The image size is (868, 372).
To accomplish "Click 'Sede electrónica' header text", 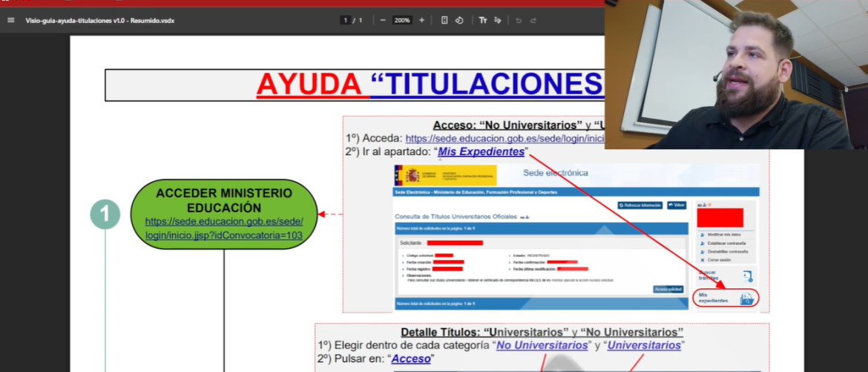I will [x=555, y=173].
